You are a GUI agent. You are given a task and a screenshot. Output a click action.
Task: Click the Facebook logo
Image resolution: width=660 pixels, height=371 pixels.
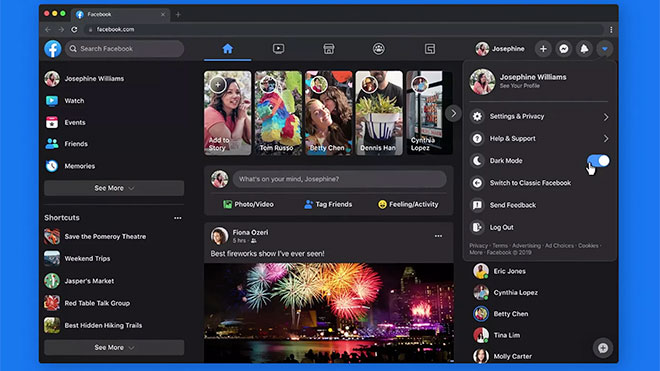[53, 49]
